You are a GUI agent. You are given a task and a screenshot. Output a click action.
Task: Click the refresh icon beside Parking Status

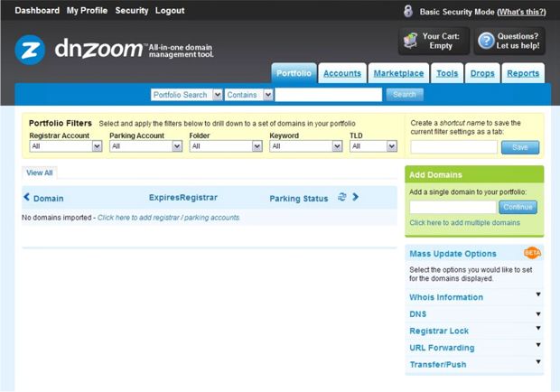coord(341,197)
